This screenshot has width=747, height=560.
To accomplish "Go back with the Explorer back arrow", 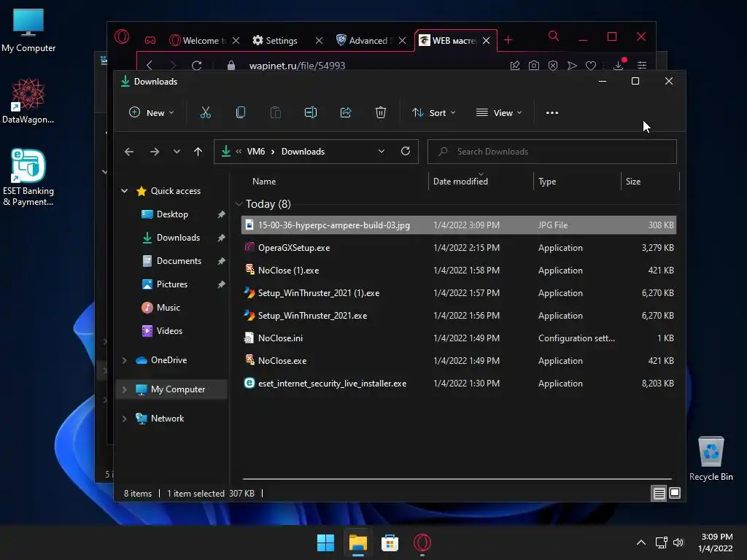I will [129, 152].
